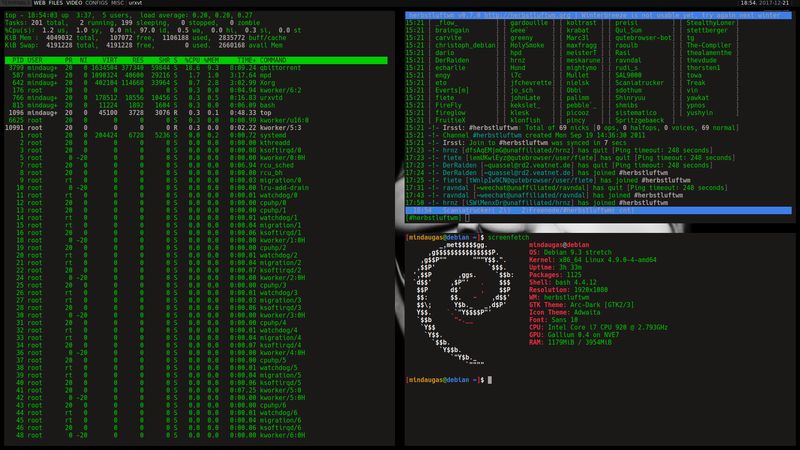
Task: Click the 2017-12-21 date in the panel
Action: [775, 3]
